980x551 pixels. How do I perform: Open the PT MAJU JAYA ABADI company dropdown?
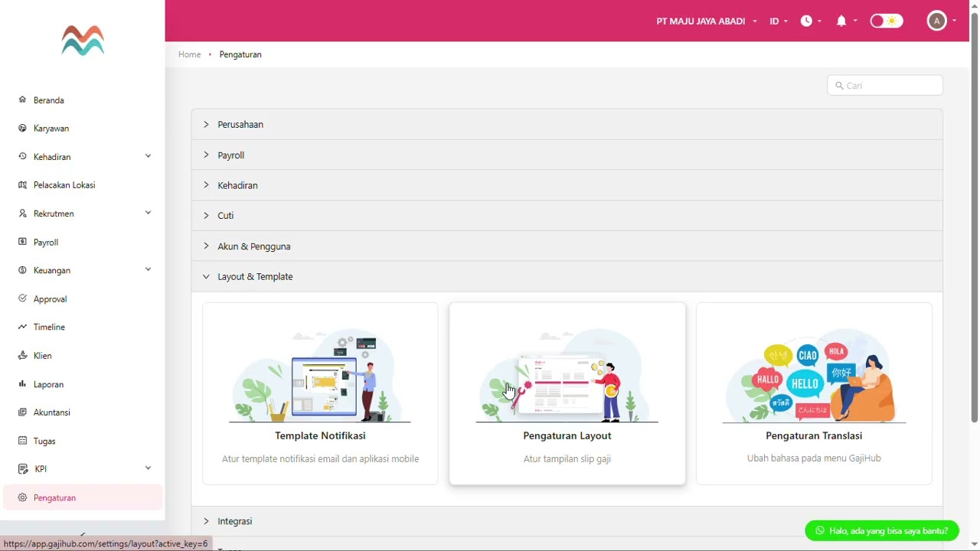coord(706,21)
